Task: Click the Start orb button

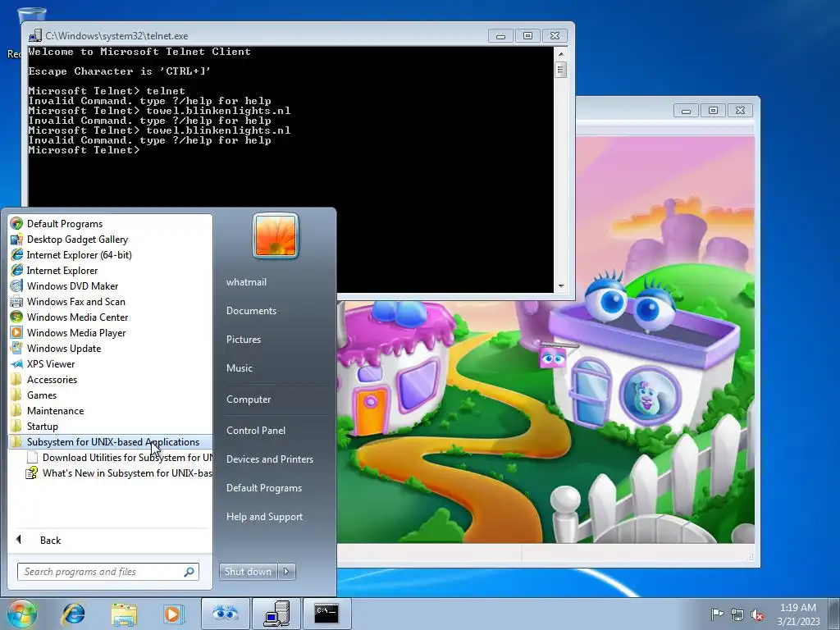Action: [22, 614]
